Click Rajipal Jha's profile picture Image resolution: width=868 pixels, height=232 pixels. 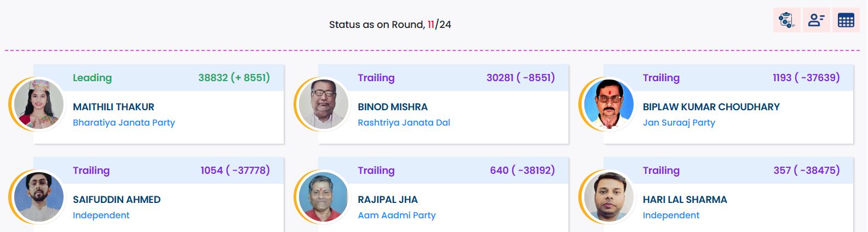[324, 197]
